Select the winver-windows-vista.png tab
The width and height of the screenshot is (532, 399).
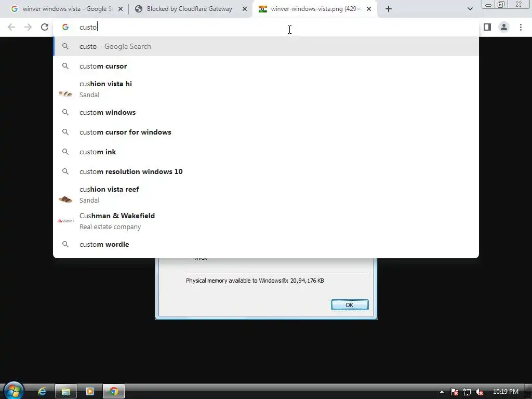[314, 9]
